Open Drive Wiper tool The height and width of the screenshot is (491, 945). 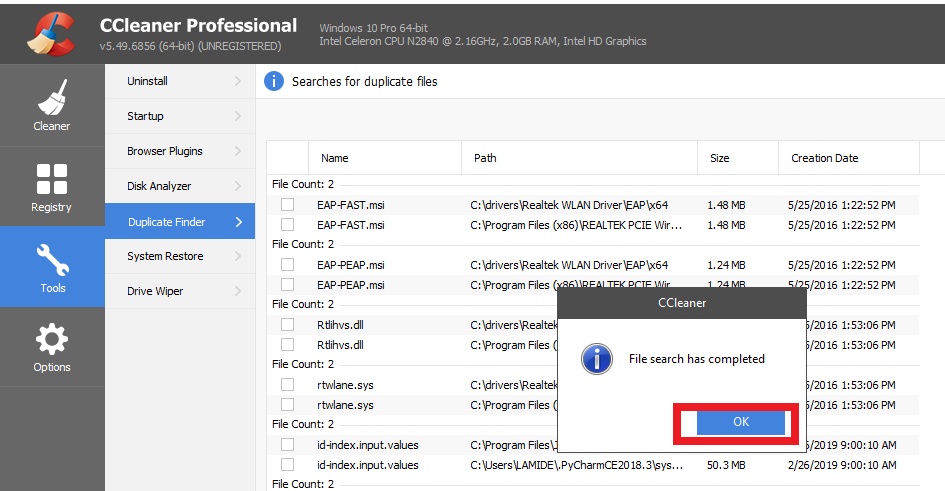point(180,291)
